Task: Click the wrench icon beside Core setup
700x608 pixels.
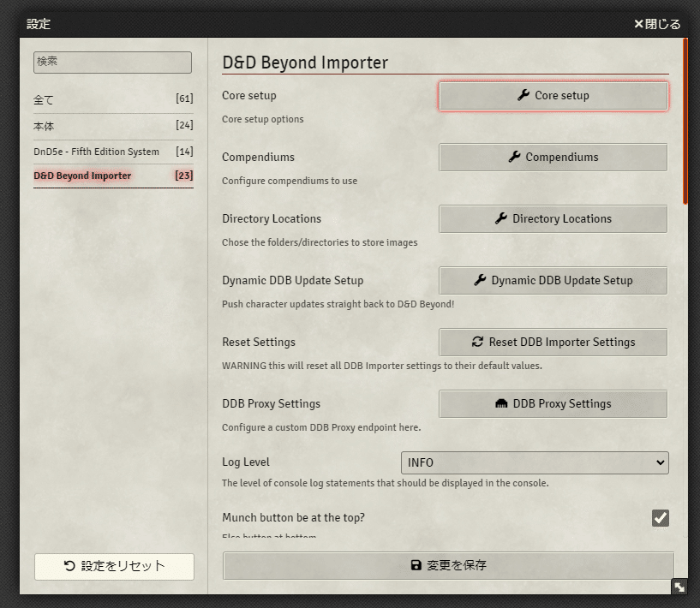Action: point(524,95)
